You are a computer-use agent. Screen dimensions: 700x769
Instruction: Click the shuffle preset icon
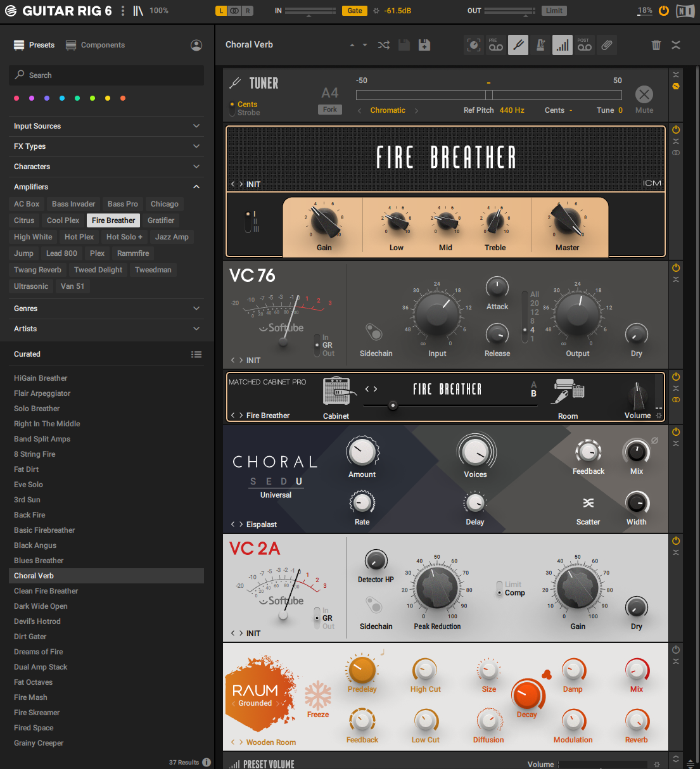coord(384,45)
